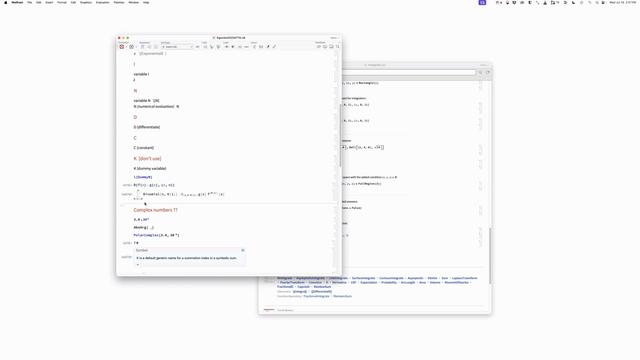Click the documentation search magnifier icon
The image size is (640, 360).
pyautogui.click(x=480, y=73)
